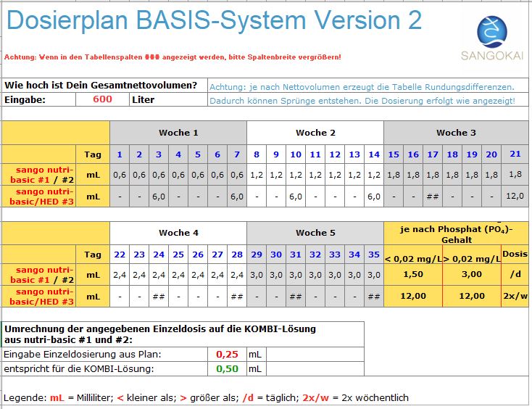
Task: Click the red /d dose cell
Action: (515, 275)
